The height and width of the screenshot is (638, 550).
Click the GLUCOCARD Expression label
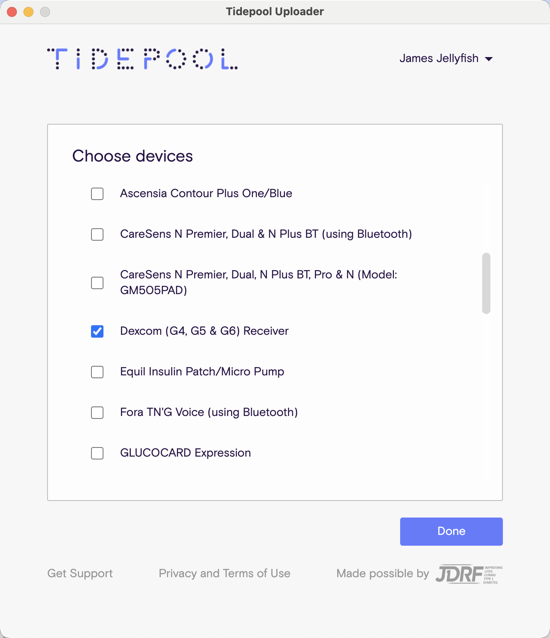tap(186, 453)
